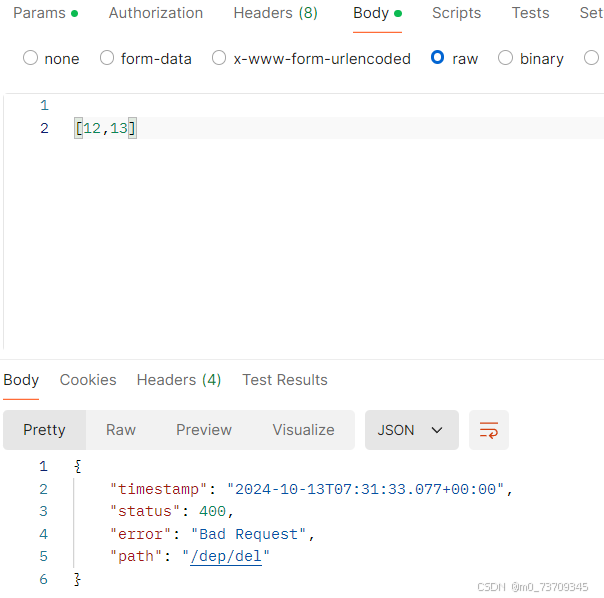
Task: Switch to the response Body tab
Action: pos(21,380)
